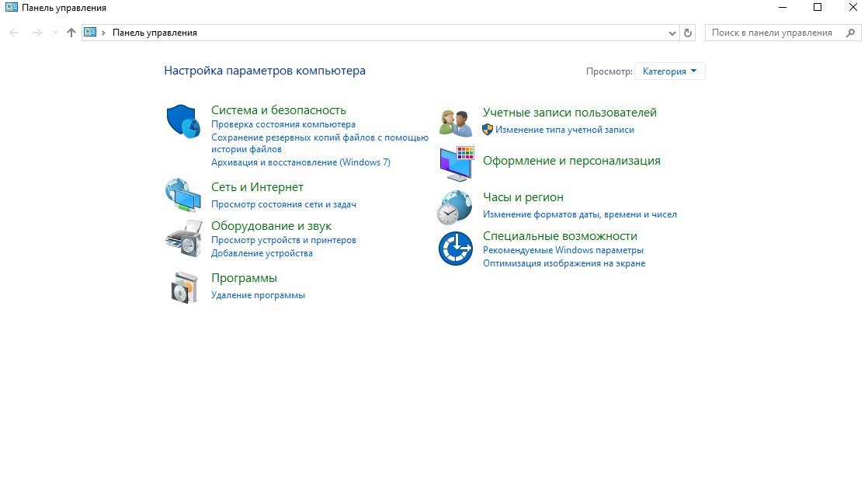
Task: Click the Network and Internet globe icon
Action: point(183,194)
